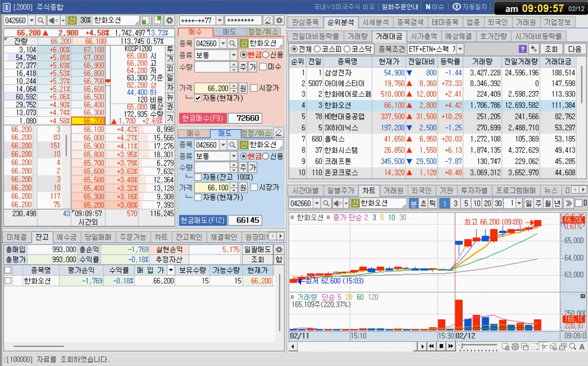Open the account bar settings gear
This screenshot has height=366, width=588.
279,20
